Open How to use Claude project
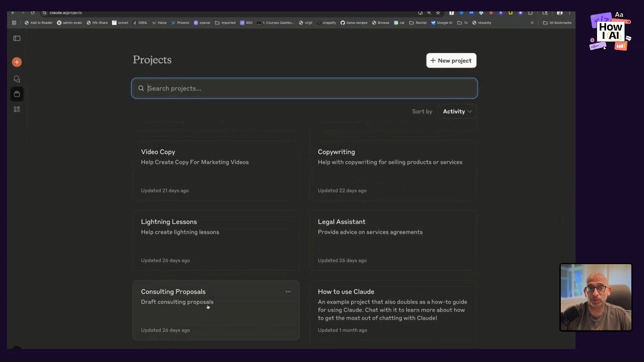 pos(392,310)
